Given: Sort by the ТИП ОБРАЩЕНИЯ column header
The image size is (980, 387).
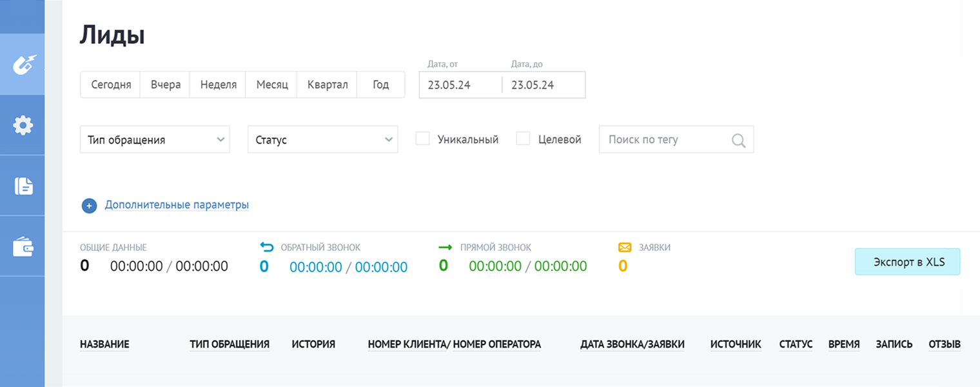Looking at the screenshot, I should [230, 344].
